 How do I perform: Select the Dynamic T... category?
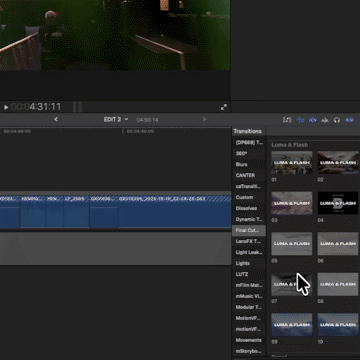249,219
